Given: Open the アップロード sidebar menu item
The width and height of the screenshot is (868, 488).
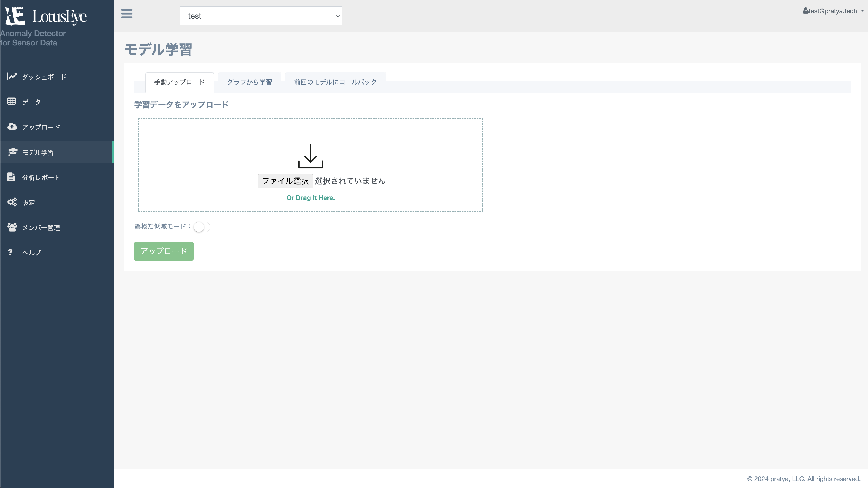Looking at the screenshot, I should click(x=57, y=127).
